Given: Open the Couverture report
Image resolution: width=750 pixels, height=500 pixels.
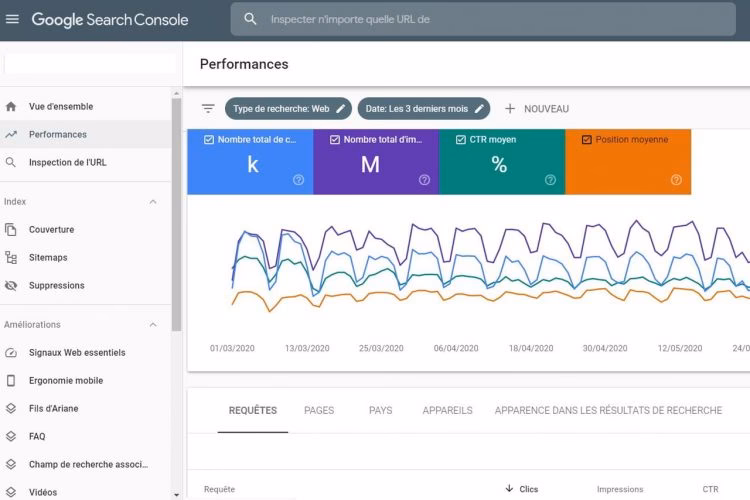Looking at the screenshot, I should click(86, 230).
